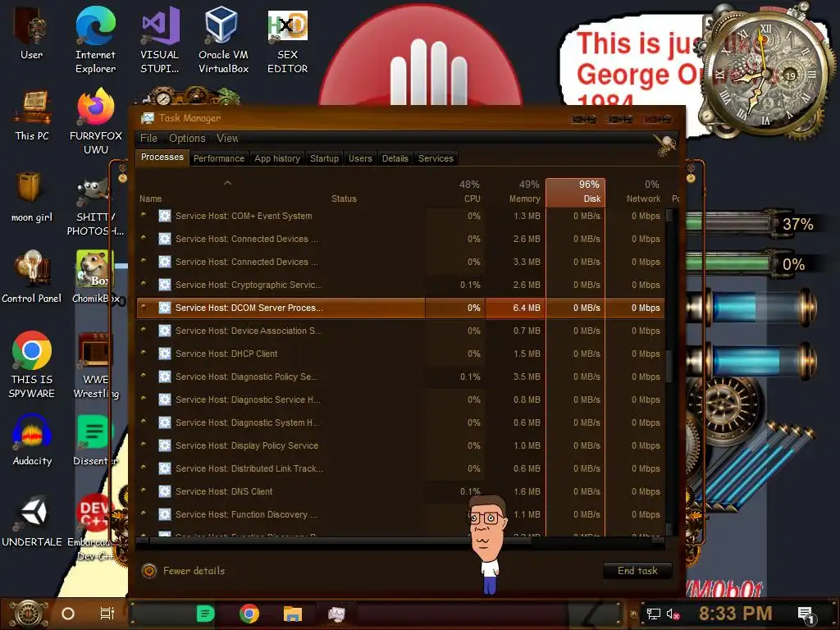The image size is (840, 630).
Task: Expand Service Host: COM+ Event System row
Action: tap(144, 216)
